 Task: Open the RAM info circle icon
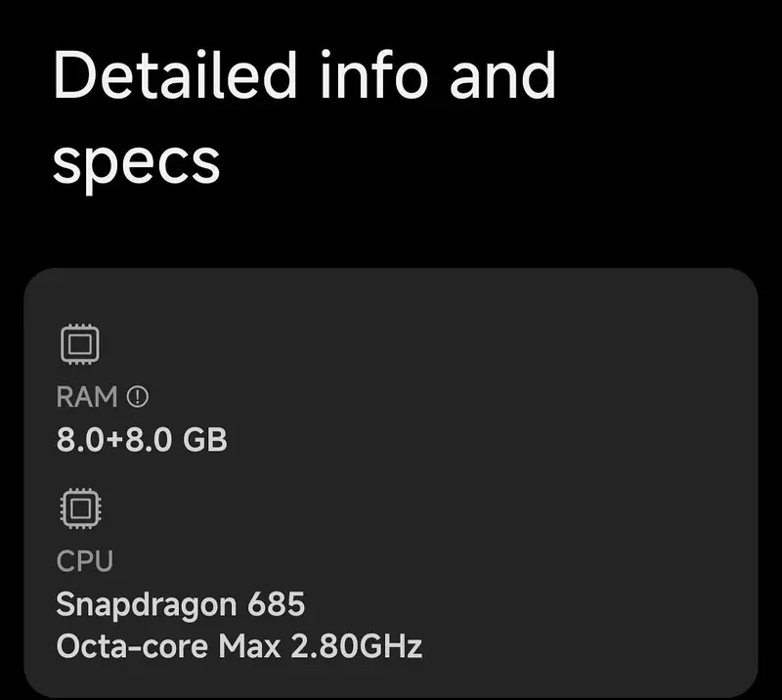(x=138, y=397)
